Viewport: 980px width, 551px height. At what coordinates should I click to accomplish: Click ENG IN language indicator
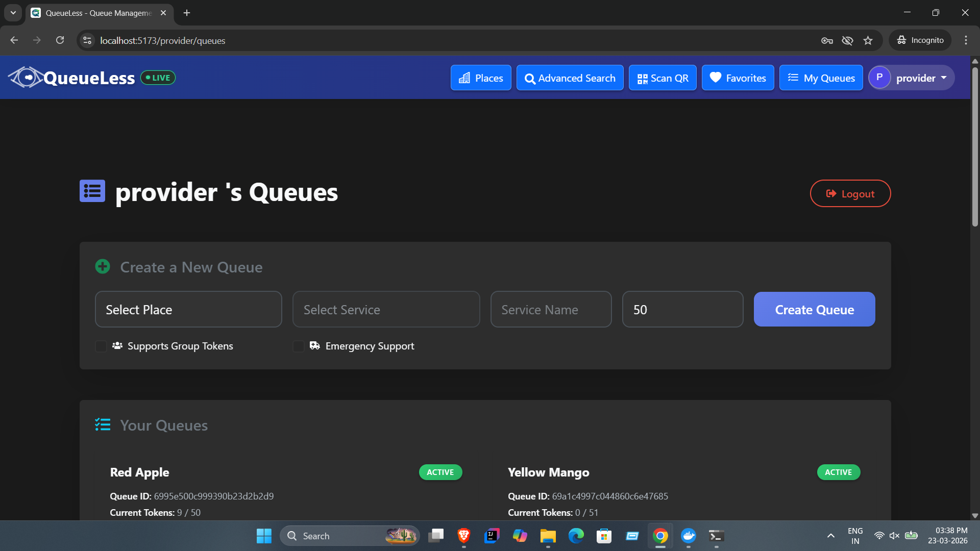click(855, 536)
